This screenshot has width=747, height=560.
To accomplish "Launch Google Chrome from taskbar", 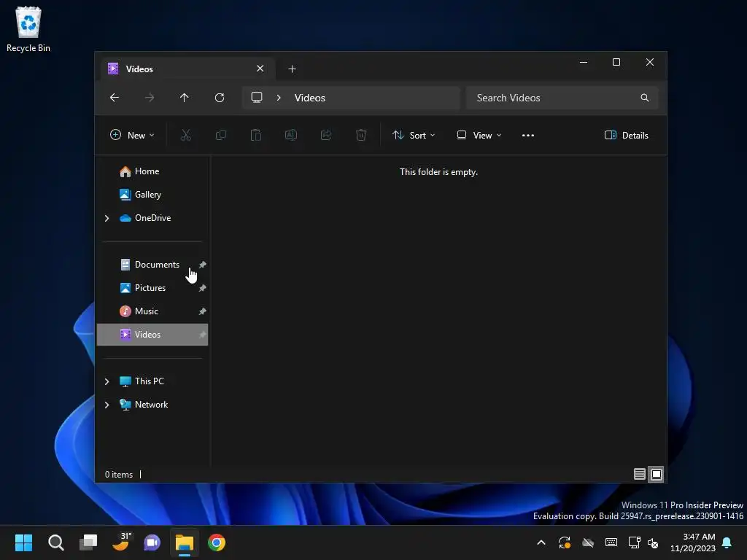I will click(x=216, y=542).
